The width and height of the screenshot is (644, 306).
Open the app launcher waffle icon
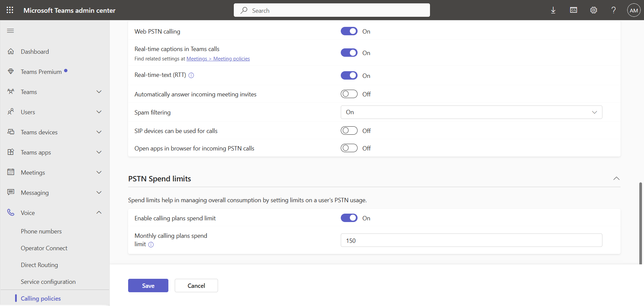pyautogui.click(x=10, y=10)
